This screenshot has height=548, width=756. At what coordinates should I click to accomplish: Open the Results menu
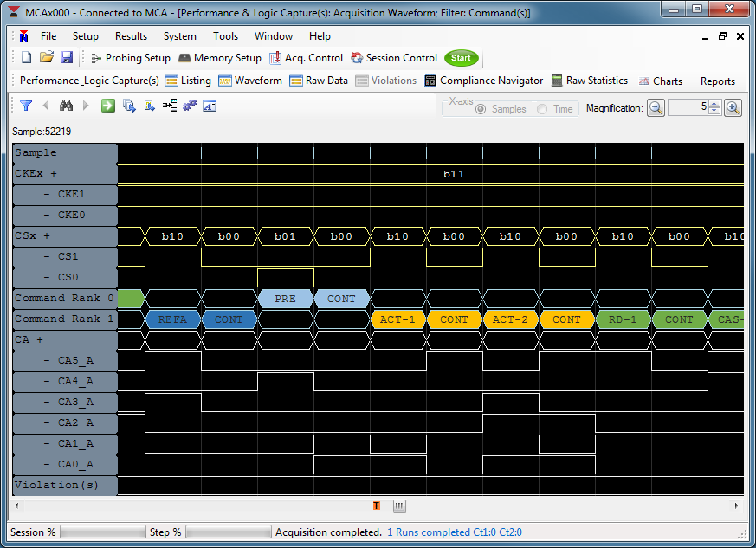(131, 36)
